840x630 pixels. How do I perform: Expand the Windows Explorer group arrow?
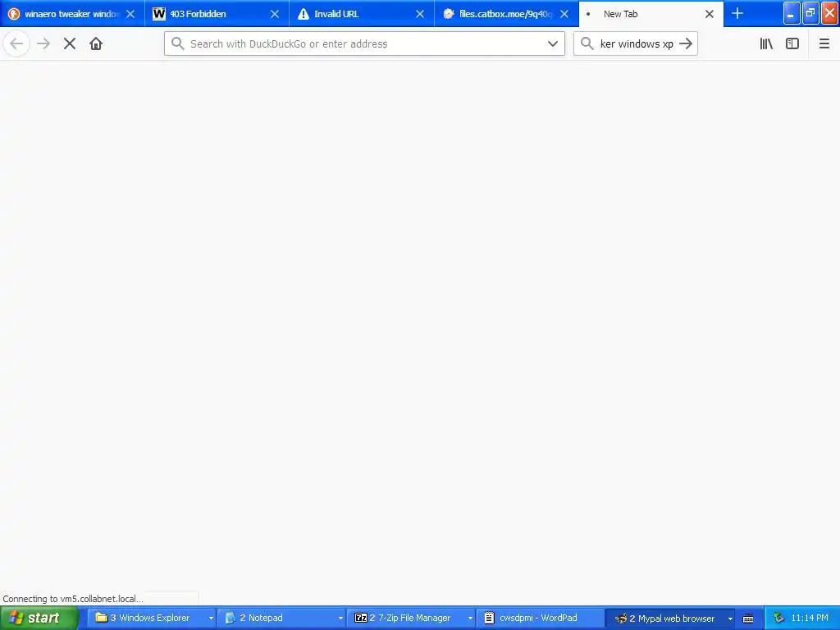click(x=211, y=619)
